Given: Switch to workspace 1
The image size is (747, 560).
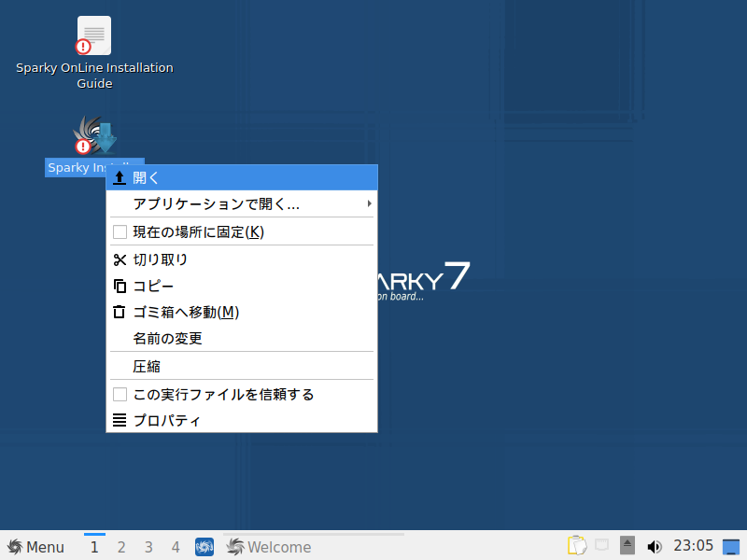Looking at the screenshot, I should 94,547.
